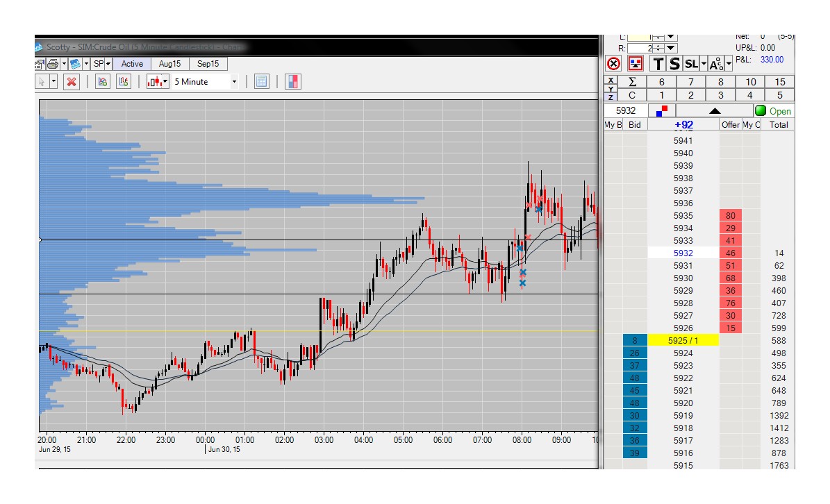Select the candlestick chart type icon

pos(155,82)
